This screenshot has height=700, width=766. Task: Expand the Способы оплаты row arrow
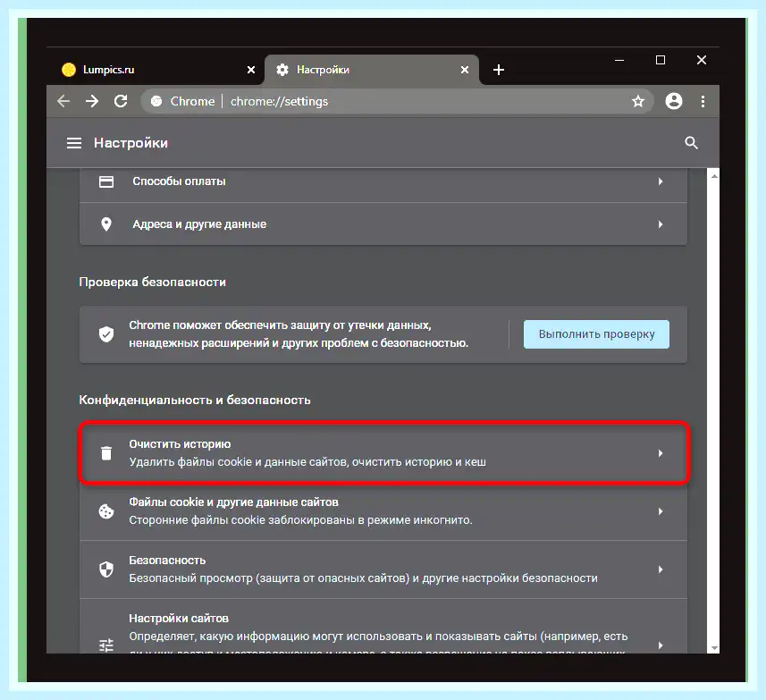pos(661,181)
